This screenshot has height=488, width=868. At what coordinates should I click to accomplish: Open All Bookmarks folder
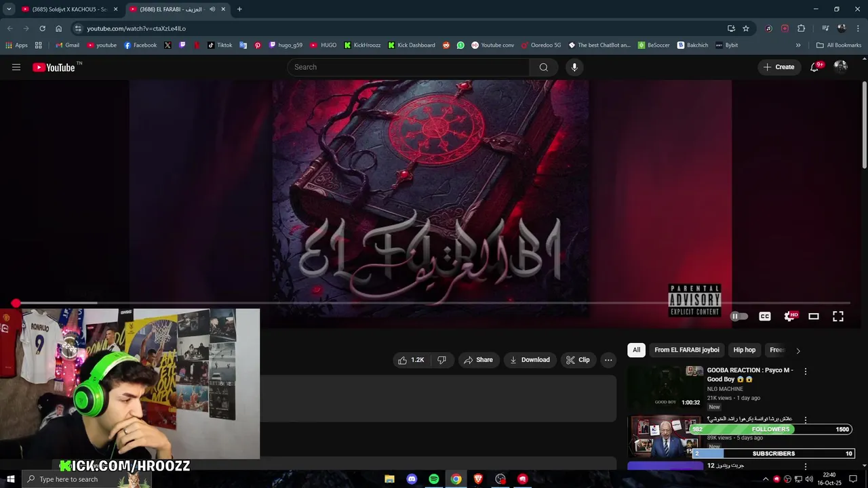(839, 45)
